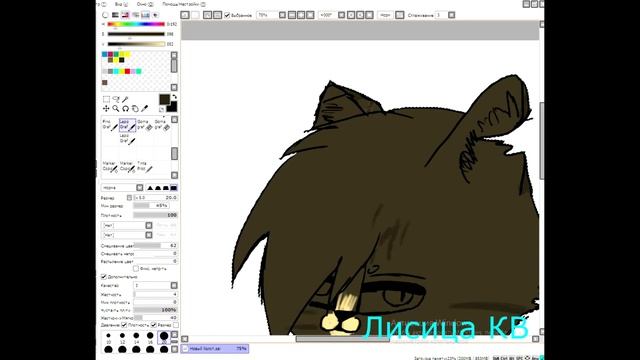This screenshot has width=640, height=360.
Task: Pick brush size 14 preset
Action: pos(136,338)
